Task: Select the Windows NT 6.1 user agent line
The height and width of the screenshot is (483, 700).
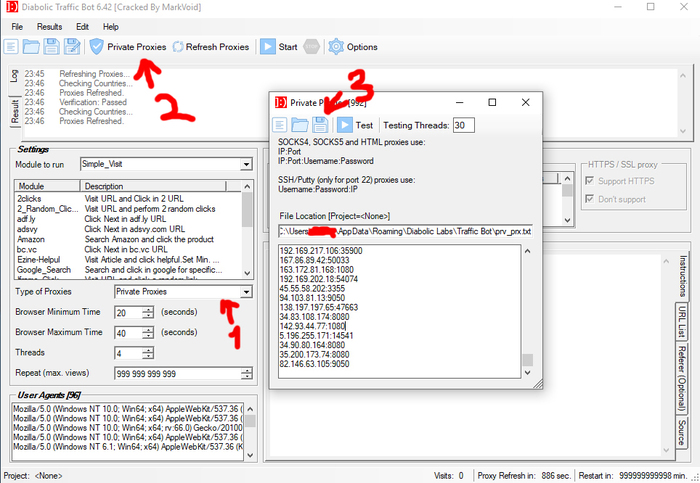Action: [128, 446]
